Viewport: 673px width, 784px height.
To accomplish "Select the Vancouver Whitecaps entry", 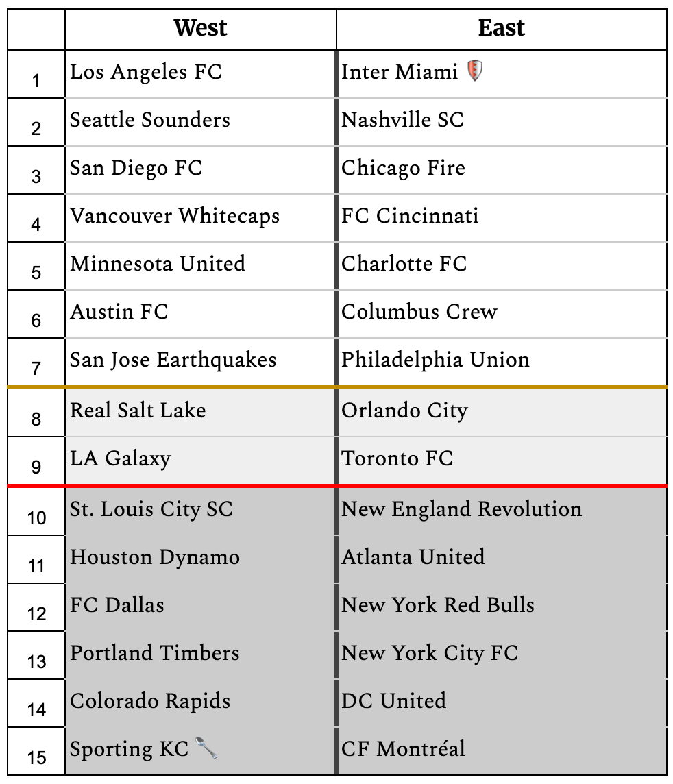I will coord(175,216).
